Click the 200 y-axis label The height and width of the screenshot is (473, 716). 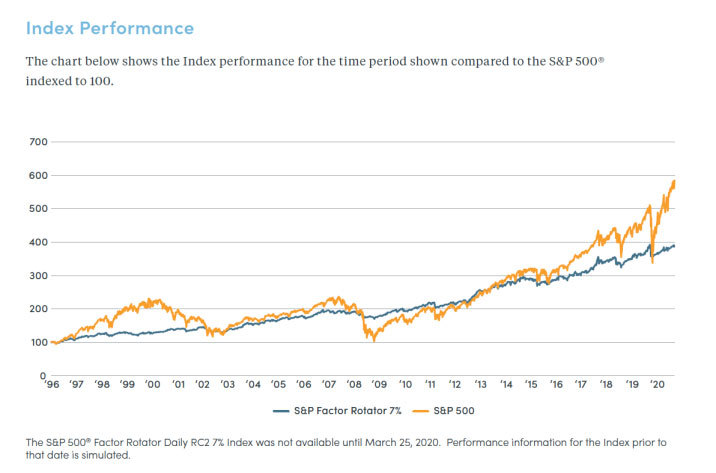coord(40,309)
